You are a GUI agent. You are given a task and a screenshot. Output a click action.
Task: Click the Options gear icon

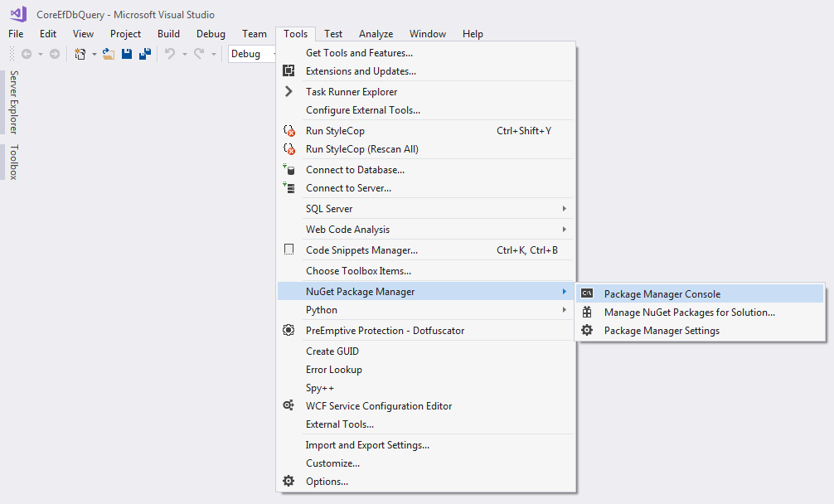(289, 482)
